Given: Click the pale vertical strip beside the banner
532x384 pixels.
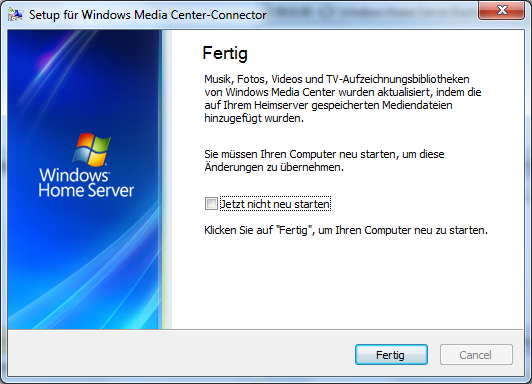Looking at the screenshot, I should coord(167,179).
